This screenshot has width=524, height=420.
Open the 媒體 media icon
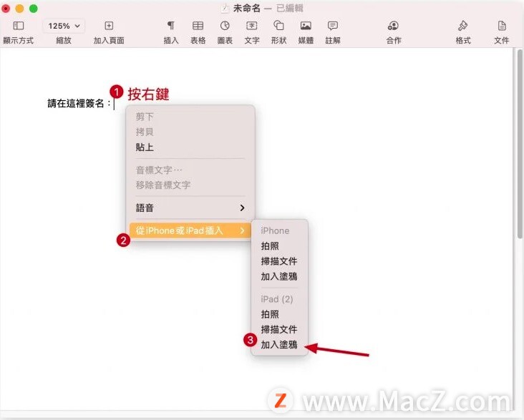tap(306, 26)
